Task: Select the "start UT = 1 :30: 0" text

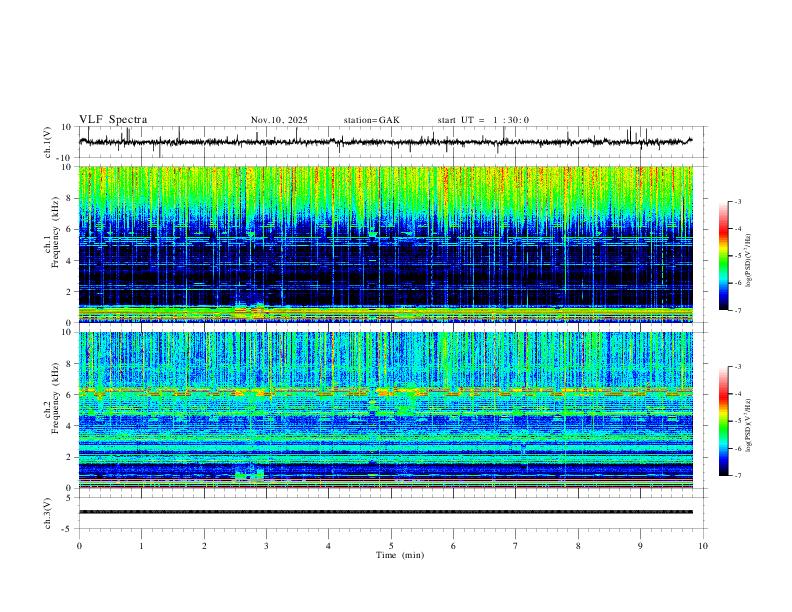Action: [x=483, y=120]
